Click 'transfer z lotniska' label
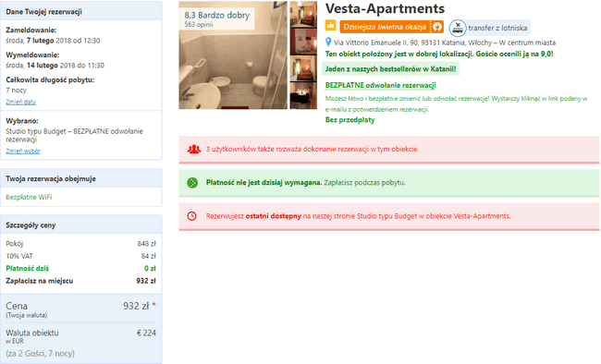Image resolution: width=601 pixels, height=364 pixels. click(497, 28)
